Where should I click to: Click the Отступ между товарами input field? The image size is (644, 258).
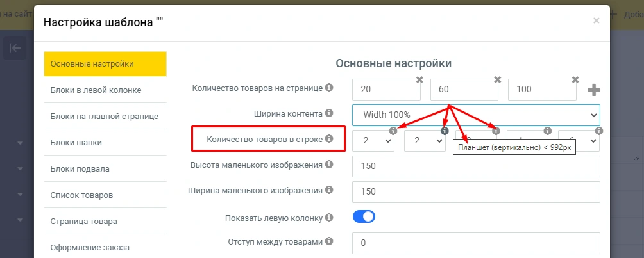click(x=476, y=243)
